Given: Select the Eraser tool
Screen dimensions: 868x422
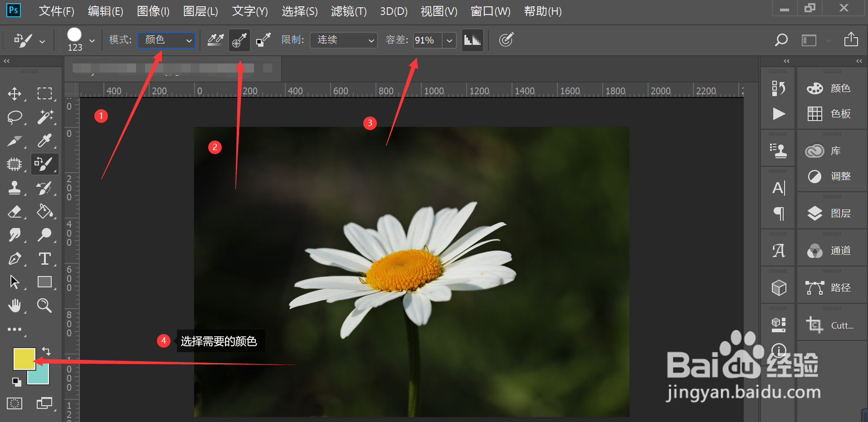Looking at the screenshot, I should point(15,212).
